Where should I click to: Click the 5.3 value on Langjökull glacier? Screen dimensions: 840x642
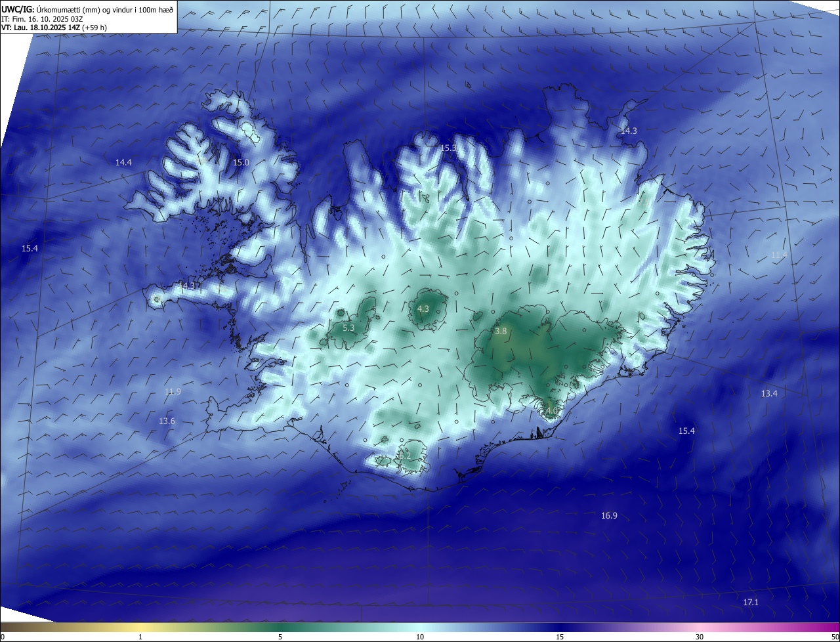(348, 328)
